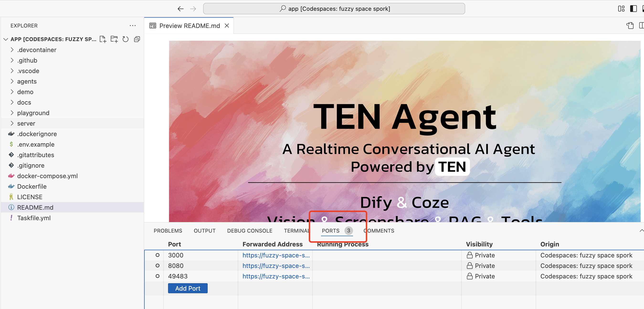
Task: Click the lock icon for port 8080
Action: tap(470, 266)
